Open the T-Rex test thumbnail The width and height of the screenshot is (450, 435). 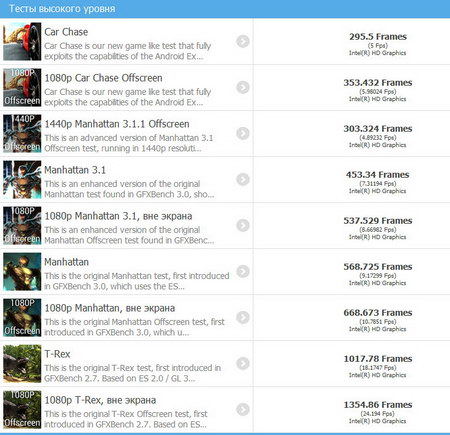tap(22, 363)
